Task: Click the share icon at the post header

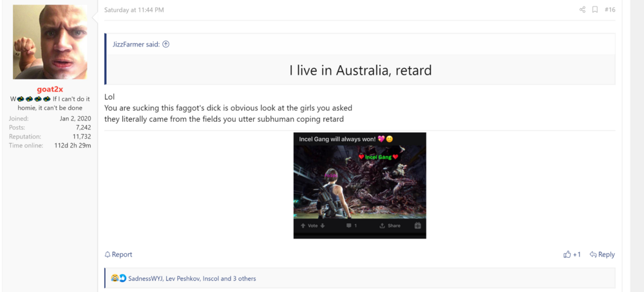Action: [x=582, y=10]
